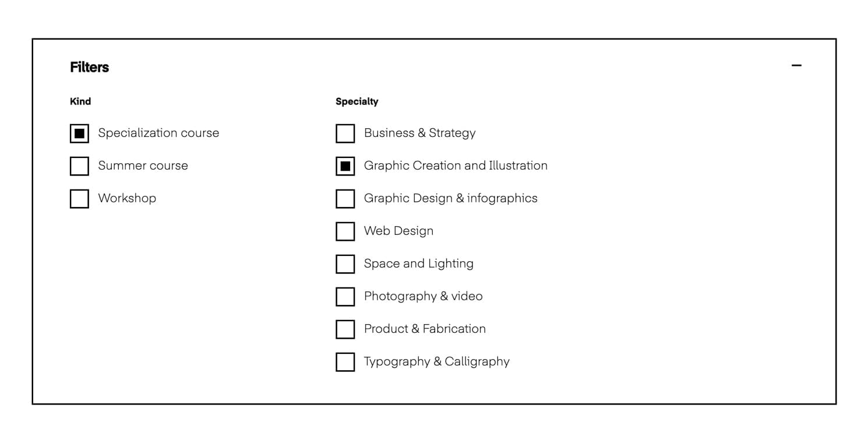Click the Filters heading text
This screenshot has height=443, width=868.
[89, 67]
